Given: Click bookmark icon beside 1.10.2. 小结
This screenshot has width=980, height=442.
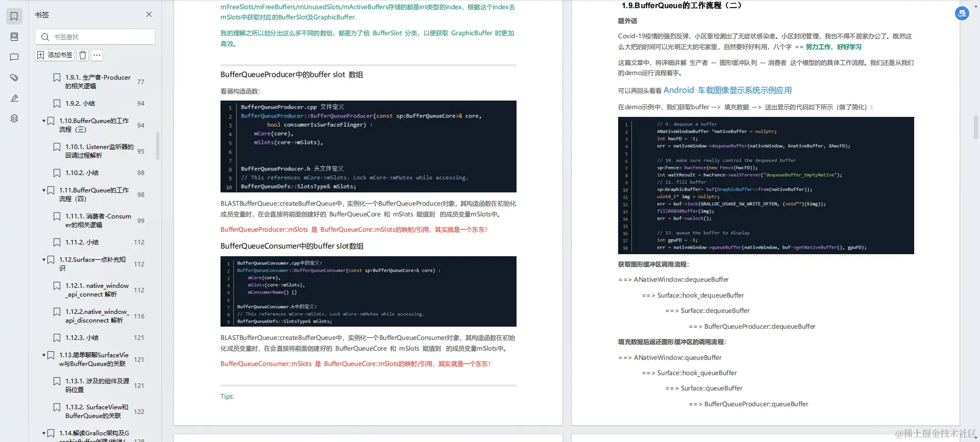Looking at the screenshot, I should tap(57, 173).
